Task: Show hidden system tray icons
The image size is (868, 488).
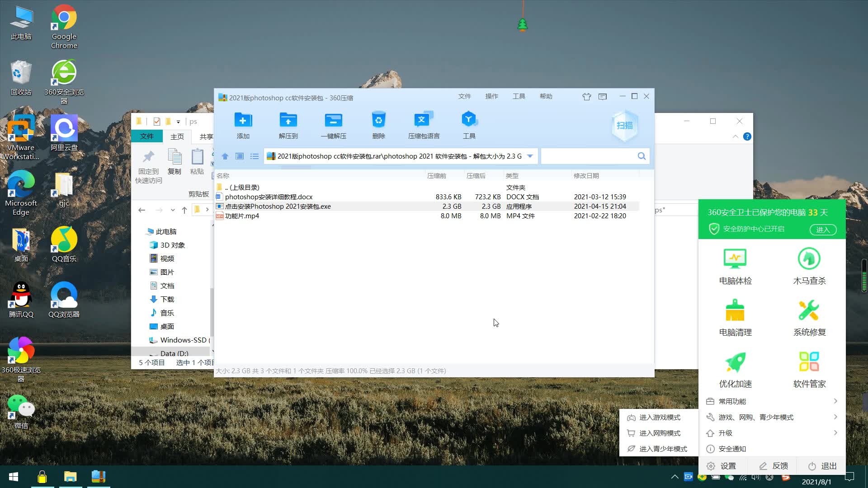Action: (675, 477)
